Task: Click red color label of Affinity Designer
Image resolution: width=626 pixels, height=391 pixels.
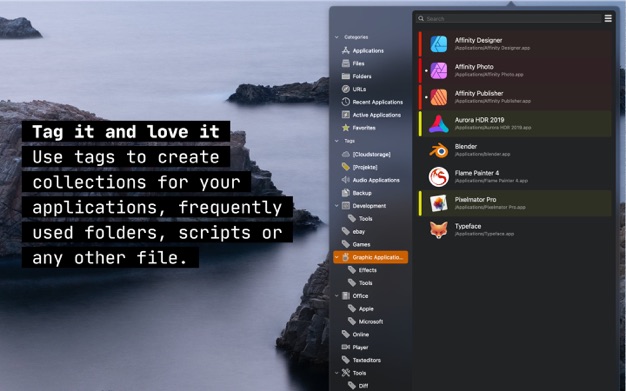Action: tap(420, 44)
